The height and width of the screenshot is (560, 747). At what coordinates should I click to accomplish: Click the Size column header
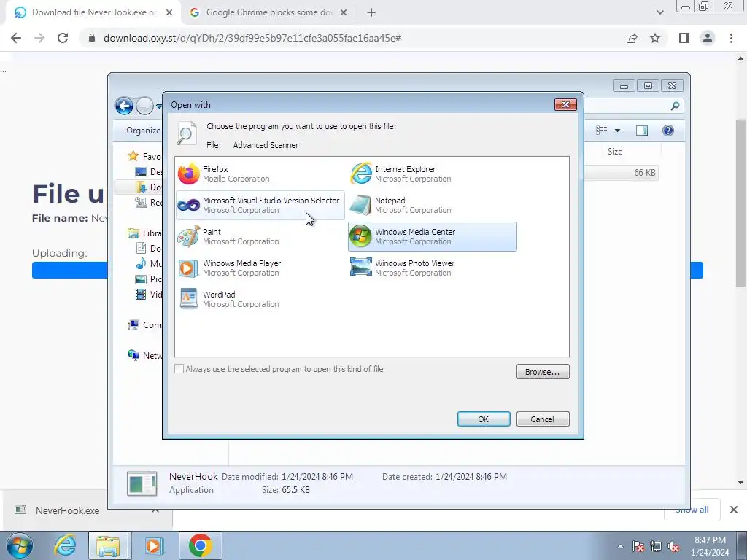click(x=614, y=152)
